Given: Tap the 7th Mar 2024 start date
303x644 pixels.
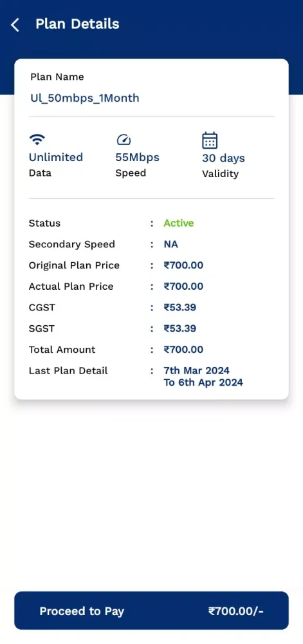Looking at the screenshot, I should click(x=196, y=370).
